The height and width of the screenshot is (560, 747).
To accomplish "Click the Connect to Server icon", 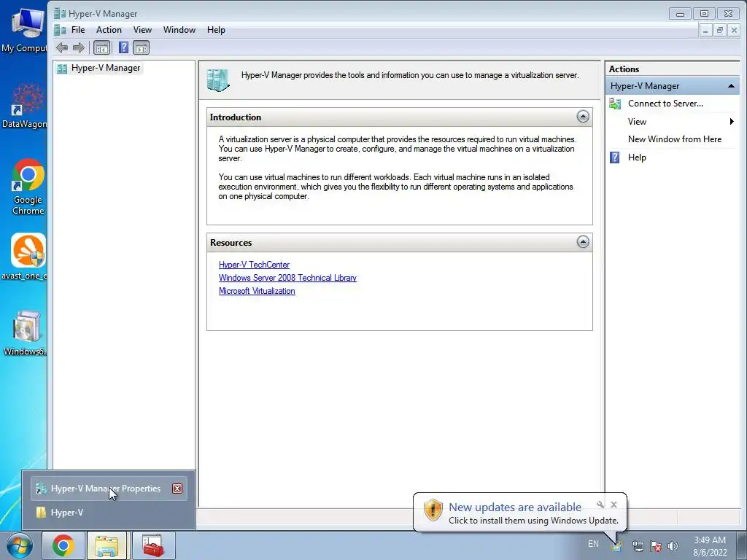I will (615, 104).
